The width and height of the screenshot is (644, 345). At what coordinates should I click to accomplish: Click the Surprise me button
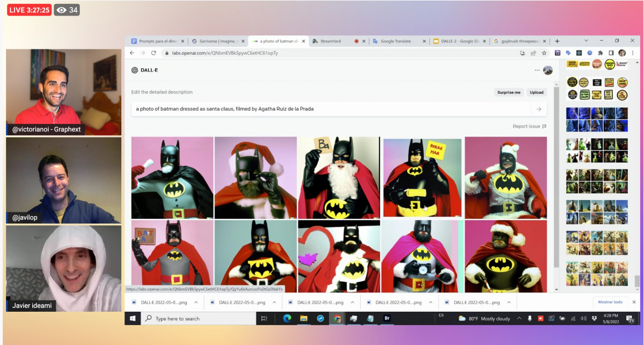(509, 92)
